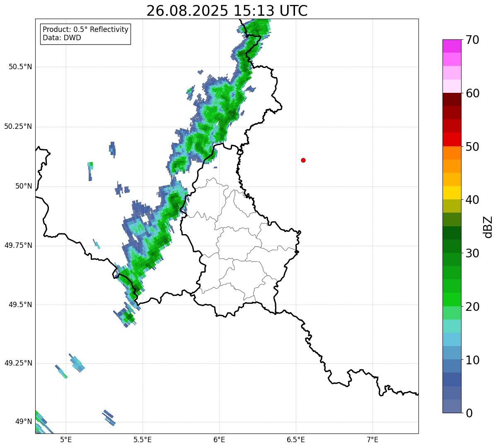Image resolution: width=498 pixels, height=448 pixels.
Task: Click the 49°N latitude label
Action: pos(24,422)
